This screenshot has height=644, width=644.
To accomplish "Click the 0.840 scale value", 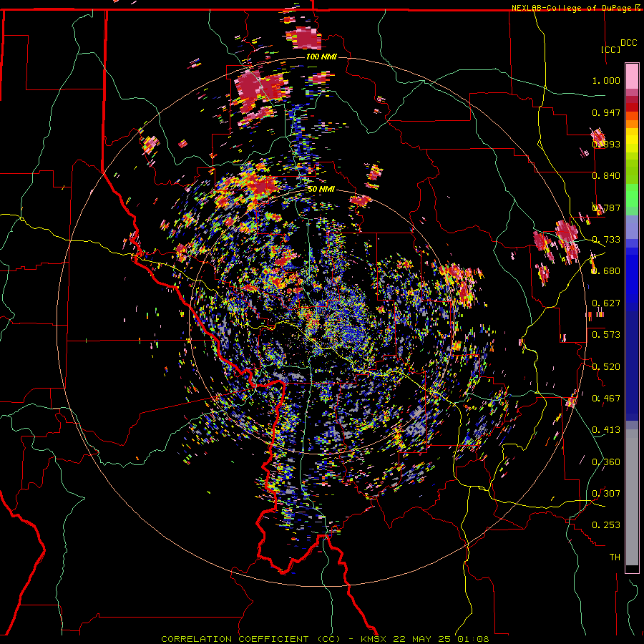I will tap(606, 176).
